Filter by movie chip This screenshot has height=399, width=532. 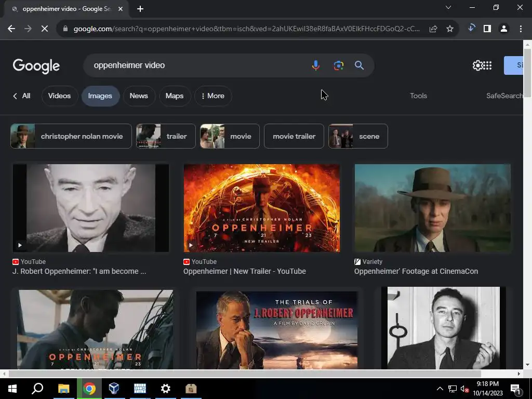point(230,136)
